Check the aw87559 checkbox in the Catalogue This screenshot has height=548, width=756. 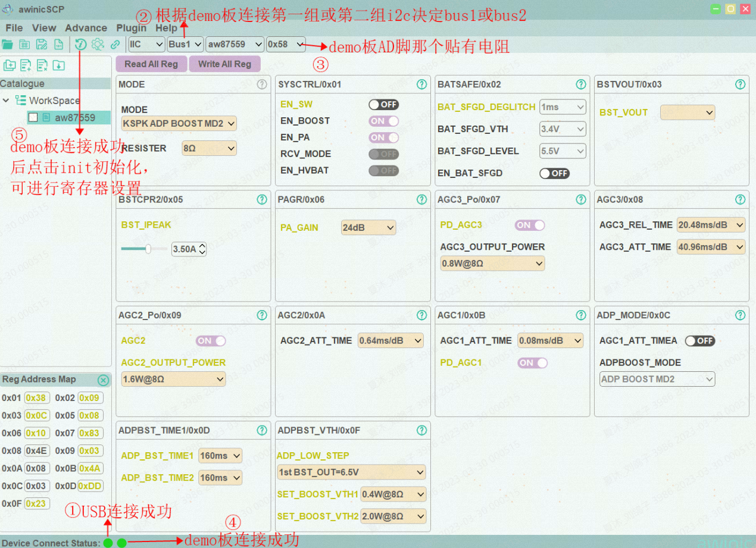point(33,118)
